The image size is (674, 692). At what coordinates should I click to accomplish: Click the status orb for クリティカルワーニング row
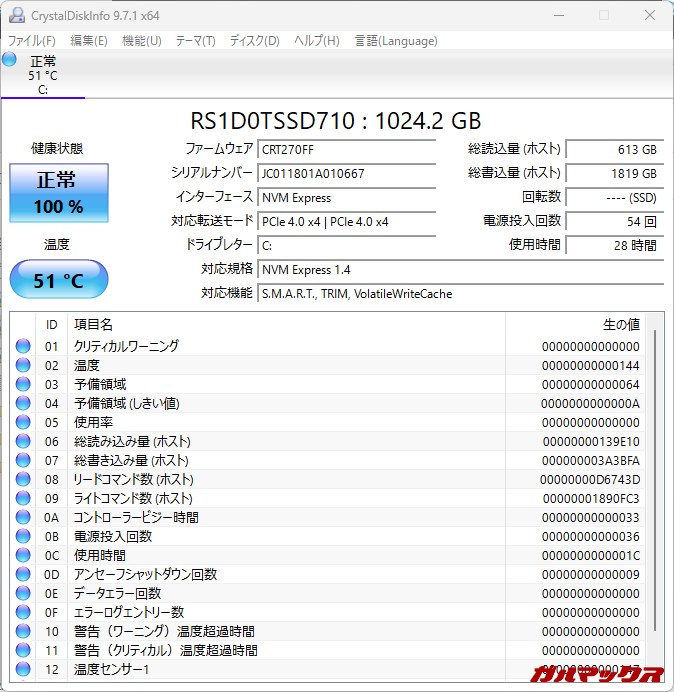(x=23, y=346)
